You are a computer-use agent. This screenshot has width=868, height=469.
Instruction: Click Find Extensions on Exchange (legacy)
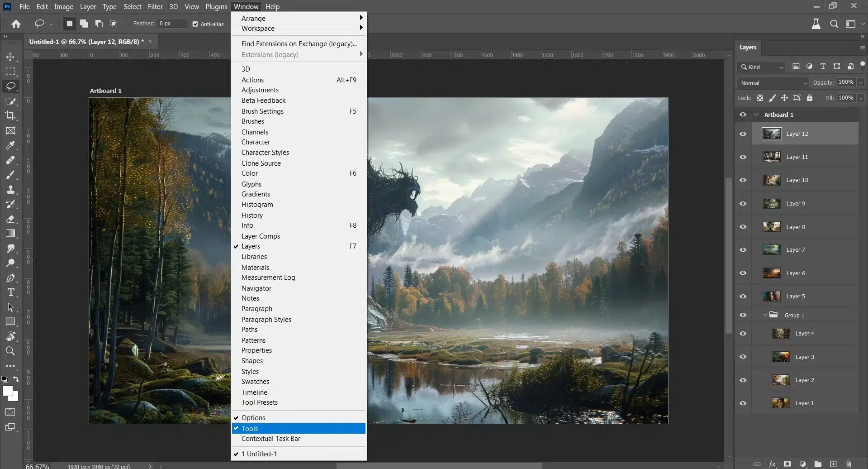pos(299,44)
